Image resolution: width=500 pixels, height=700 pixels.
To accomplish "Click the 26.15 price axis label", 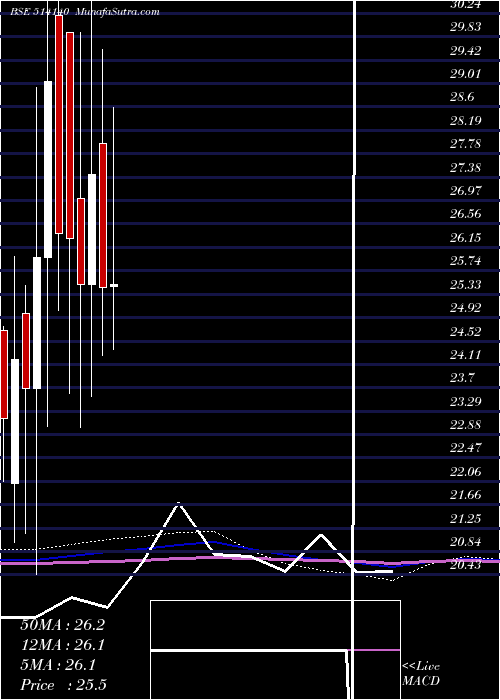I will (x=465, y=238).
